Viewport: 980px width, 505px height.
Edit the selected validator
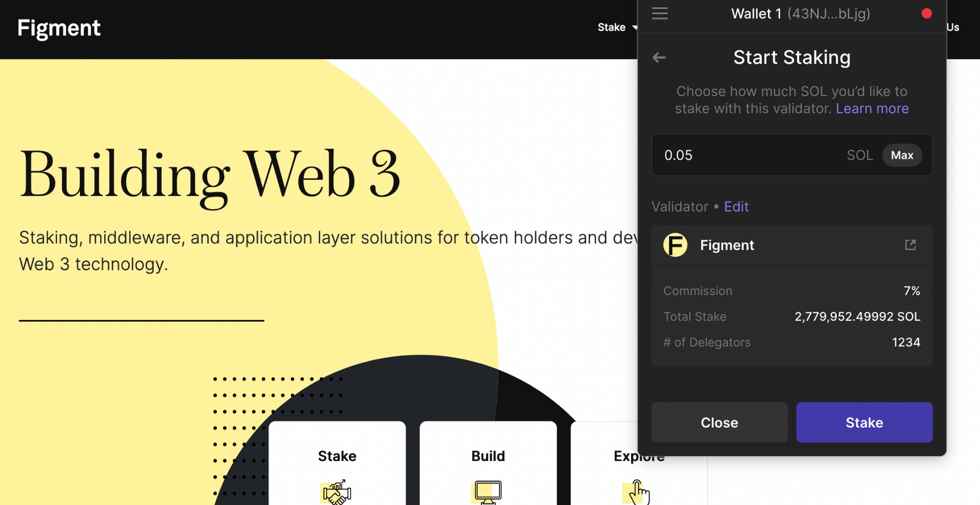coord(736,207)
